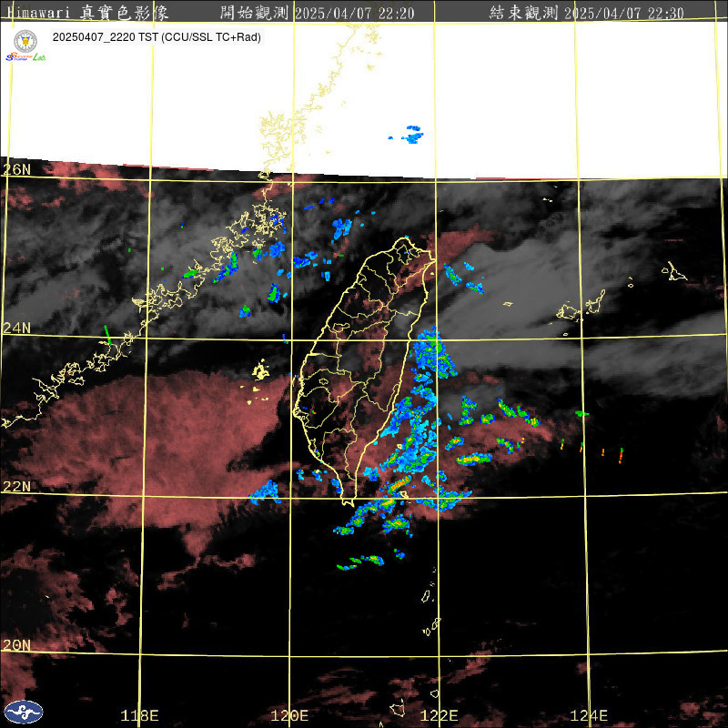Viewport: 728px width, 728px height.
Task: Click the 20N latitude label
Action: 17,645
